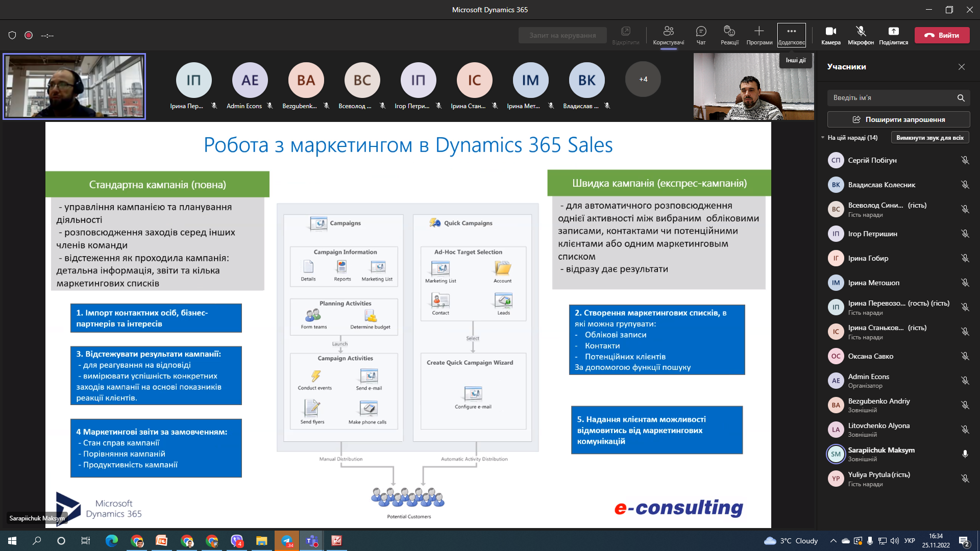Toggle mic icon for Sarapiichuk Maksym
This screenshot has width=980, height=551.
click(965, 454)
